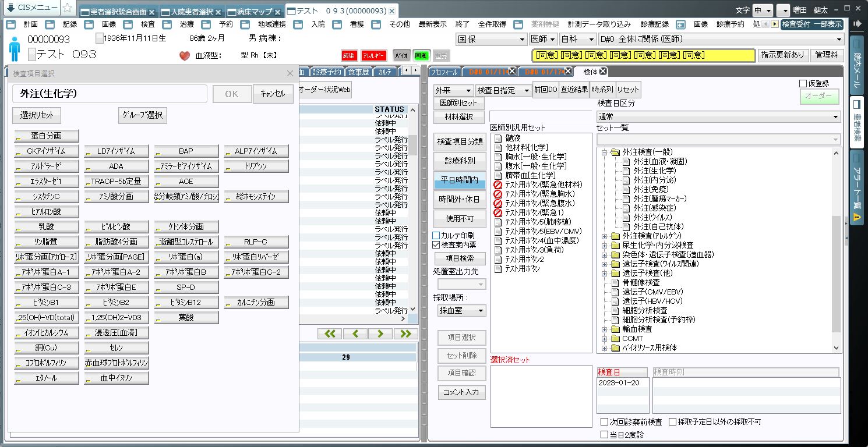This screenshot has width=868, height=447.
Task: Go to next page with single-right arrow
Action: (380, 334)
